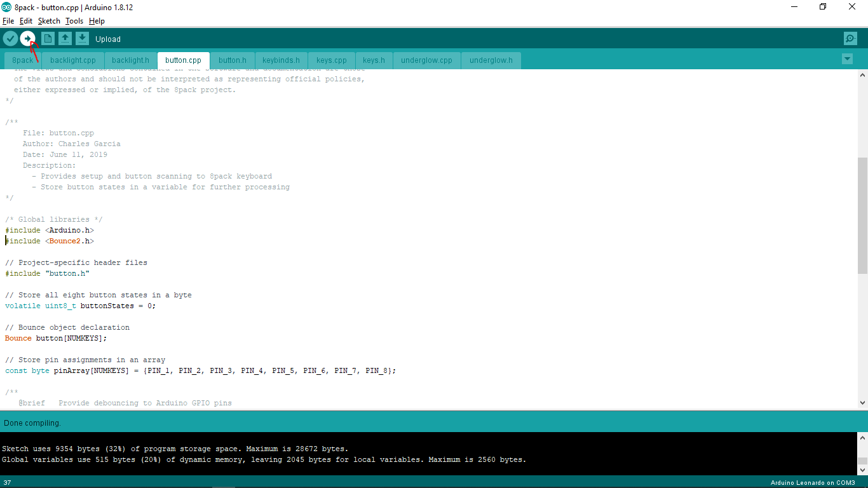The image size is (868, 488).
Task: Click the 'const byte pinArray[NUMKEYS]' line
Action: [x=201, y=370]
